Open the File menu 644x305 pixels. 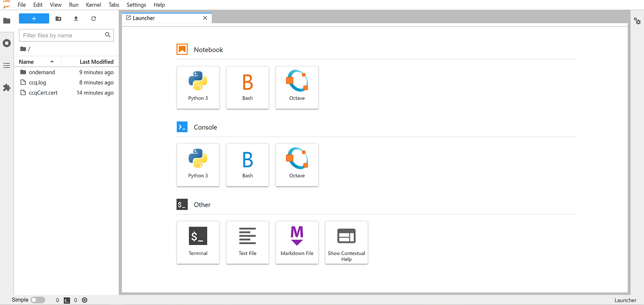pos(22,5)
